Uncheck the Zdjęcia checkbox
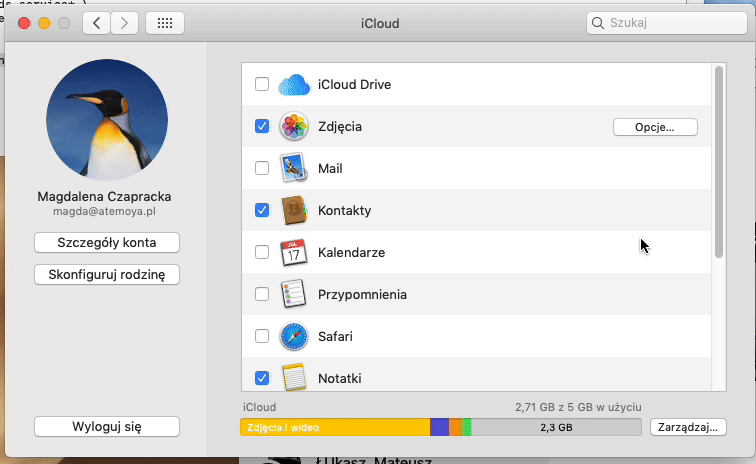 pos(262,126)
